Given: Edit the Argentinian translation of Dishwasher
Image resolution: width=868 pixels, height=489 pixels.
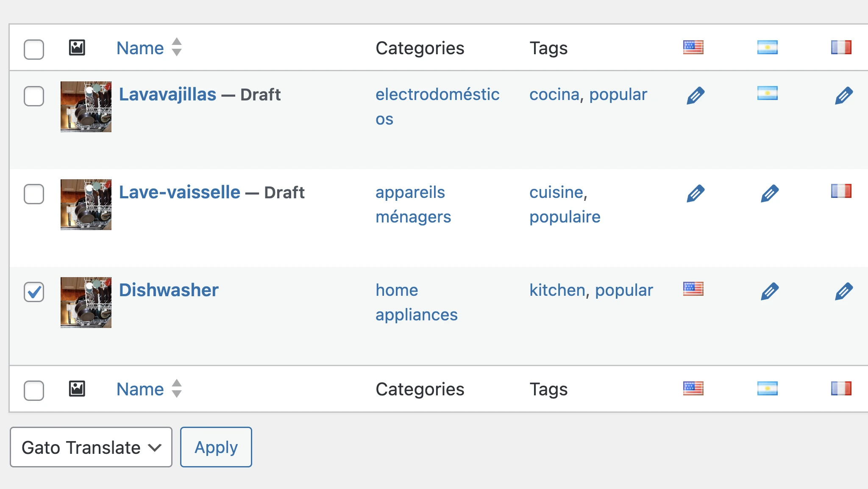Looking at the screenshot, I should (770, 291).
